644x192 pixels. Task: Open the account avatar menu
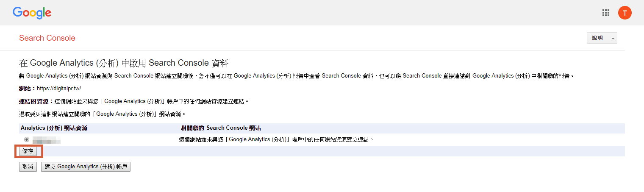tap(625, 13)
